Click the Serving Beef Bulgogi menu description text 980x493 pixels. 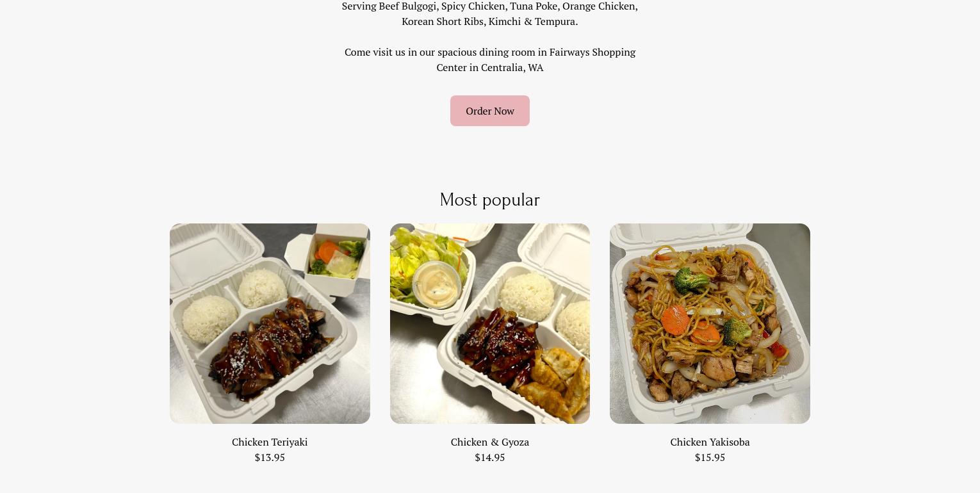coord(490,13)
